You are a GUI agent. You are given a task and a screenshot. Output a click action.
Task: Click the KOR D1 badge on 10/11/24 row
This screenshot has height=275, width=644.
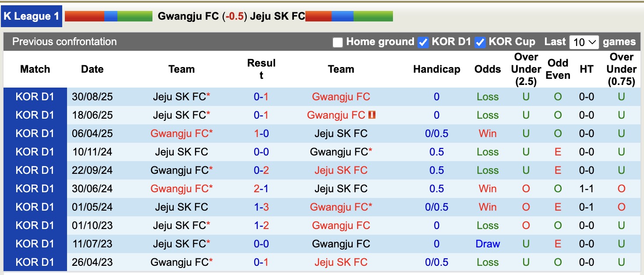click(x=35, y=152)
